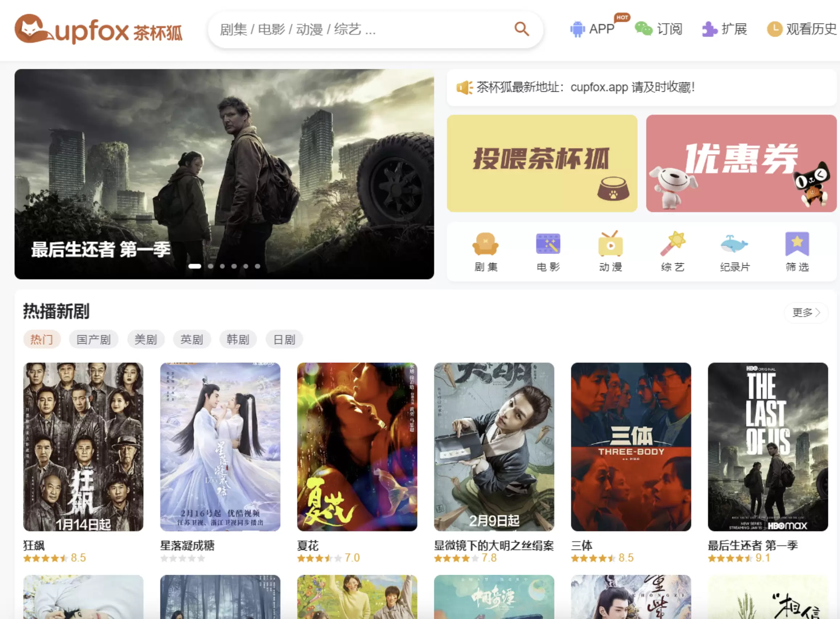The height and width of the screenshot is (619, 840).
Task: Open the 电影 film category icon
Action: (x=548, y=243)
